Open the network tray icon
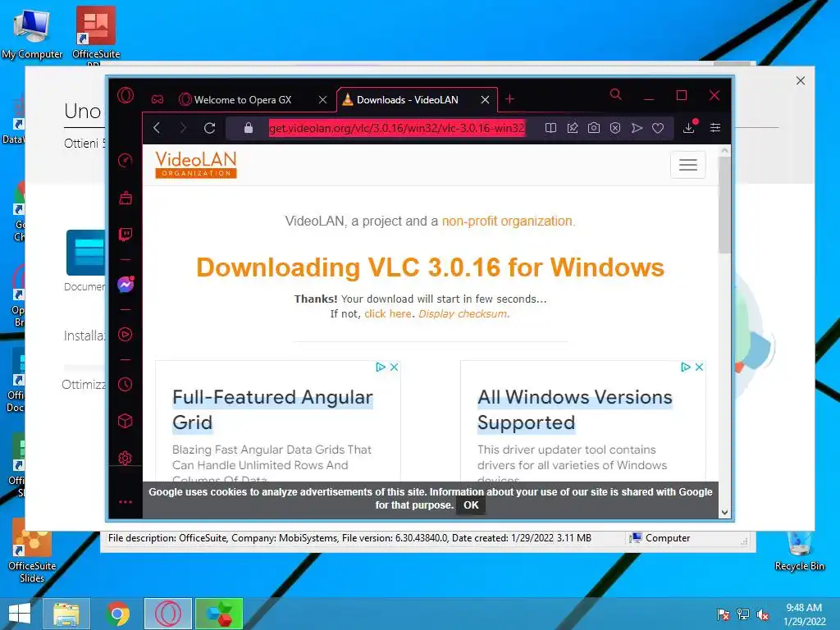The image size is (840, 630). point(743,614)
